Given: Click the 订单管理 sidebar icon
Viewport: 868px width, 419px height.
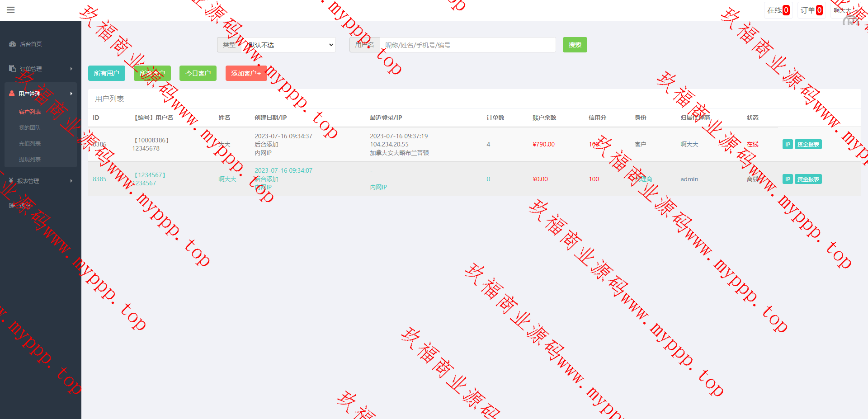Looking at the screenshot, I should tap(12, 69).
